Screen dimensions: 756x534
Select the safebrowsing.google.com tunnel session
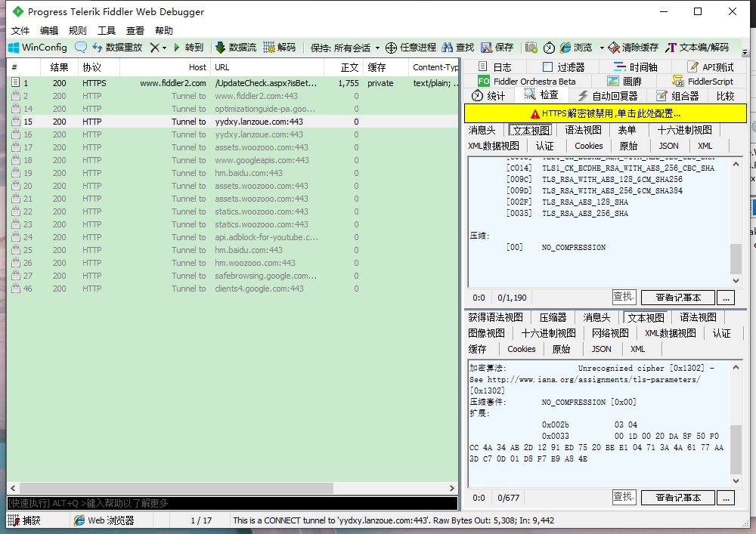click(232, 276)
